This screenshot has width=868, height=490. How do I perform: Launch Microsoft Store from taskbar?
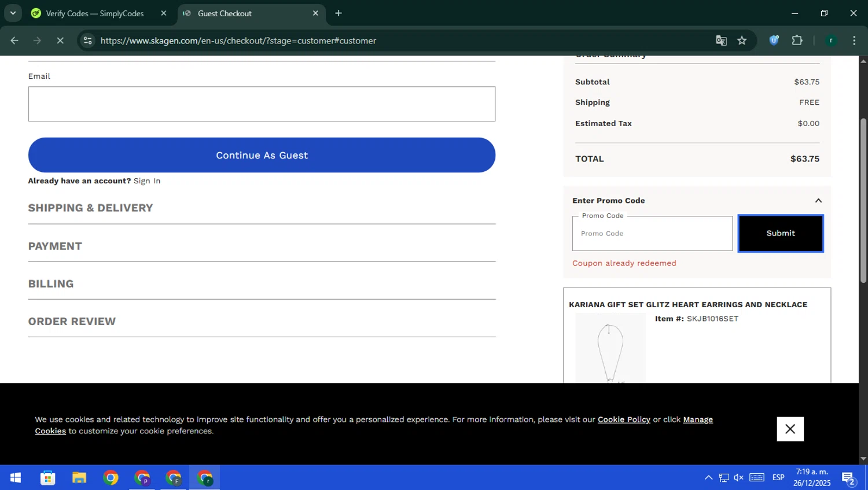point(47,478)
